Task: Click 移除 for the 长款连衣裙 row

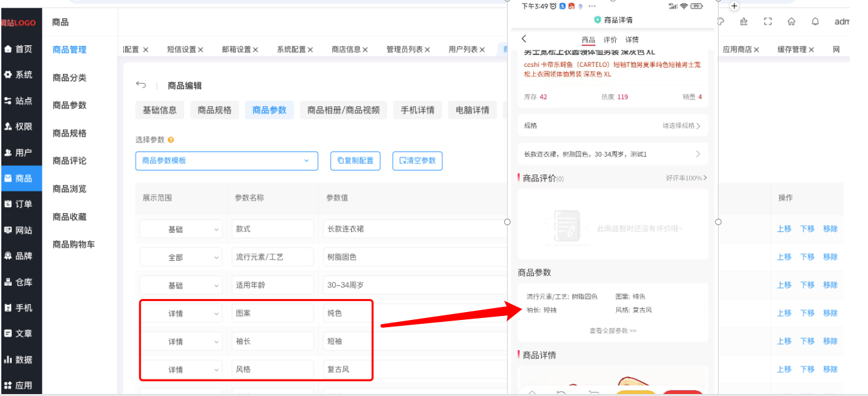Action: 830,229
